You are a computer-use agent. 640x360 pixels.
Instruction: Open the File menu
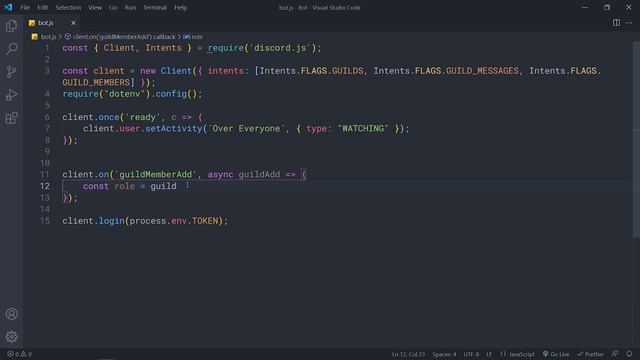tap(25, 7)
